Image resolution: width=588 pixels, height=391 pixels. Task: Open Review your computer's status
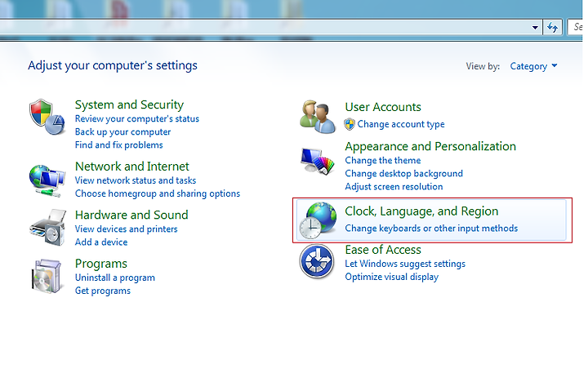pos(137,119)
